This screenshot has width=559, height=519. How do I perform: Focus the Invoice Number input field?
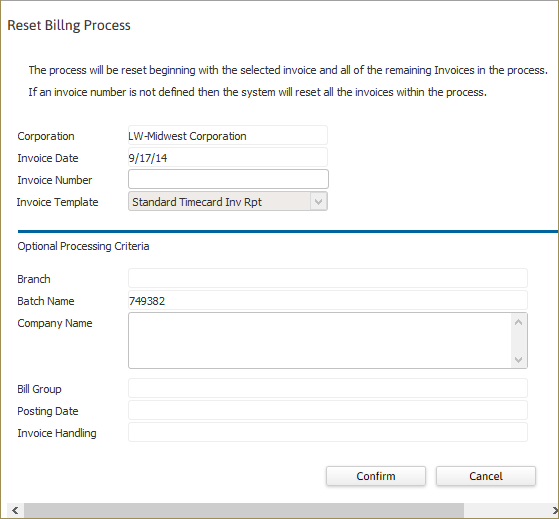coord(228,179)
